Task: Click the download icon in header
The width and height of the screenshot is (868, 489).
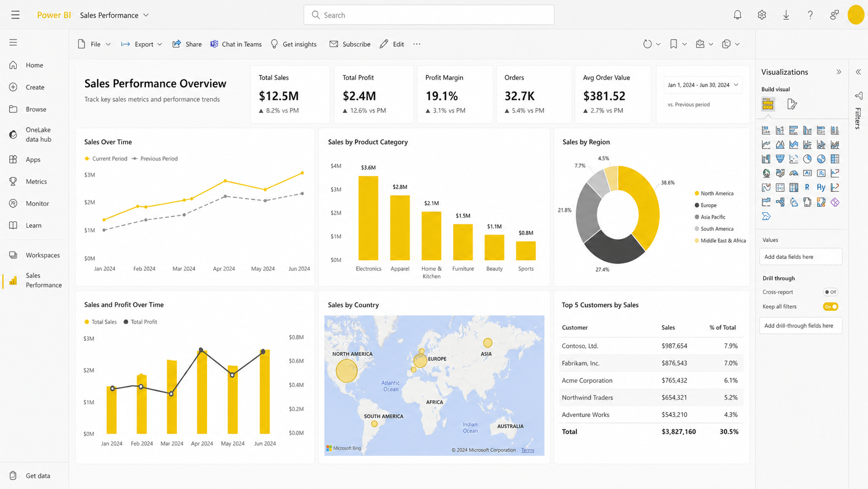Action: click(786, 15)
